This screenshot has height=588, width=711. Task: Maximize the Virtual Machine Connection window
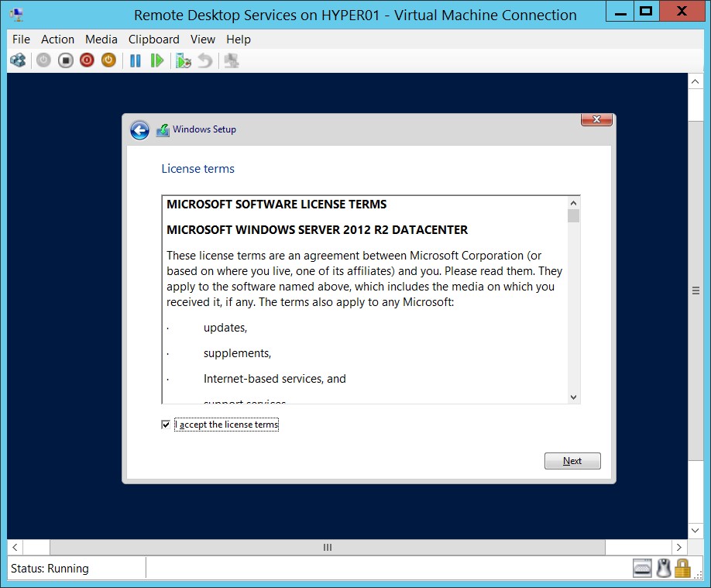(x=646, y=12)
